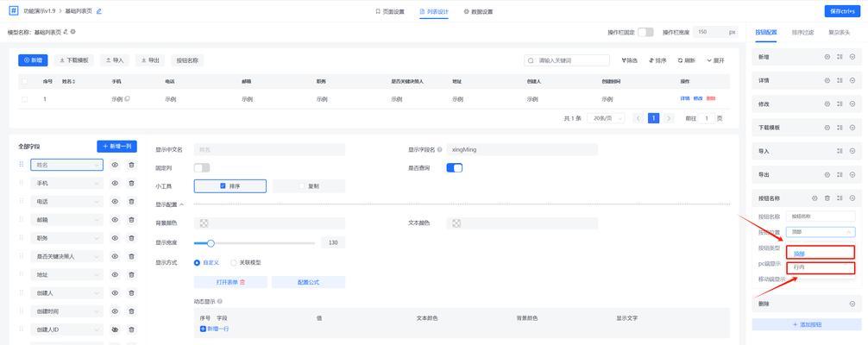Delete the 职务 field via trash icon

(131, 238)
